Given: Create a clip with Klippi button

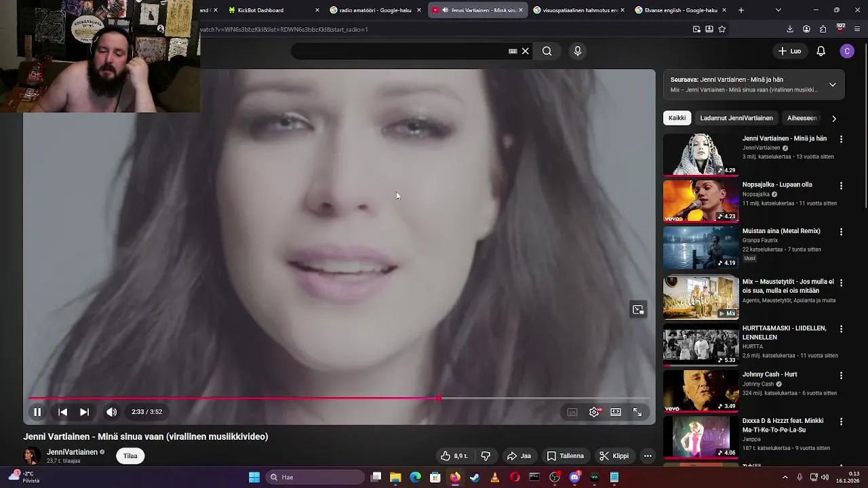Looking at the screenshot, I should point(614,455).
